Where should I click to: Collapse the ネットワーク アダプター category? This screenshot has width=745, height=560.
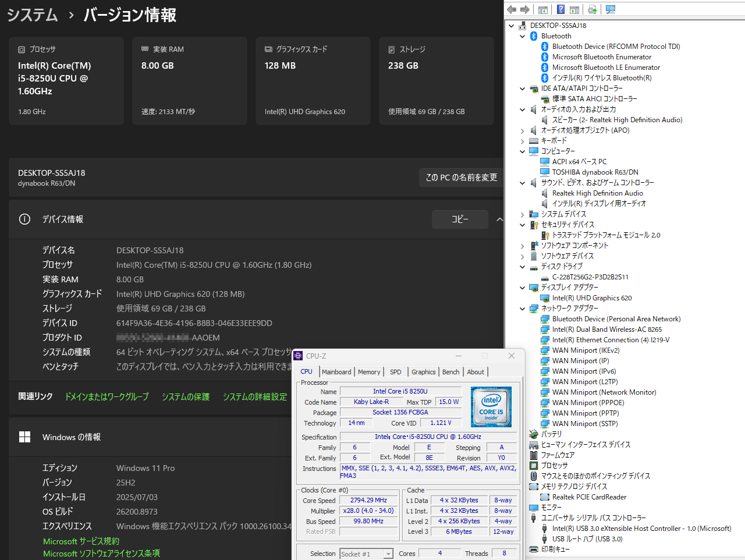coord(523,309)
